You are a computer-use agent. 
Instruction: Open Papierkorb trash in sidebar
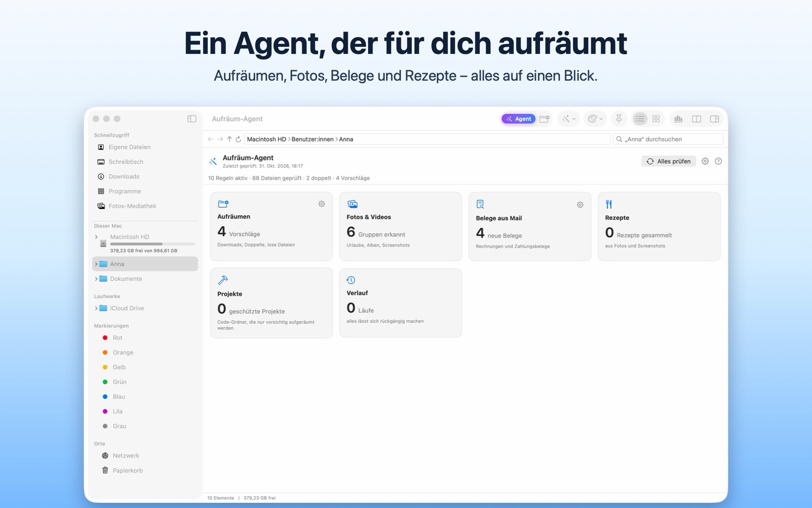tap(145, 470)
